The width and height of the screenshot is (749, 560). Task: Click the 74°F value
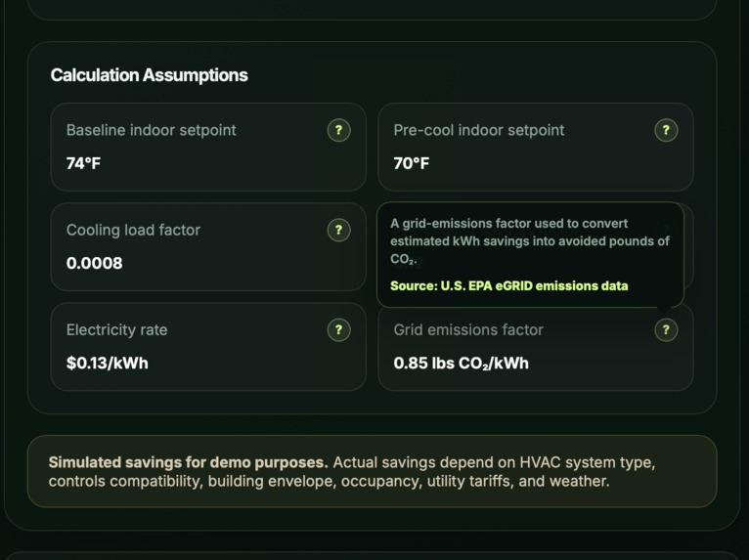tap(83, 163)
